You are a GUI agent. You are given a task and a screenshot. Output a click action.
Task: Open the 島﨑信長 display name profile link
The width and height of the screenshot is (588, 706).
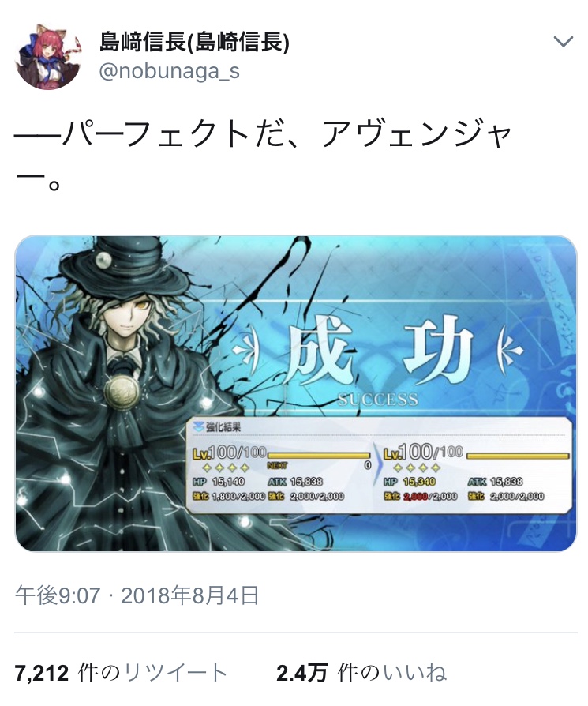194,43
